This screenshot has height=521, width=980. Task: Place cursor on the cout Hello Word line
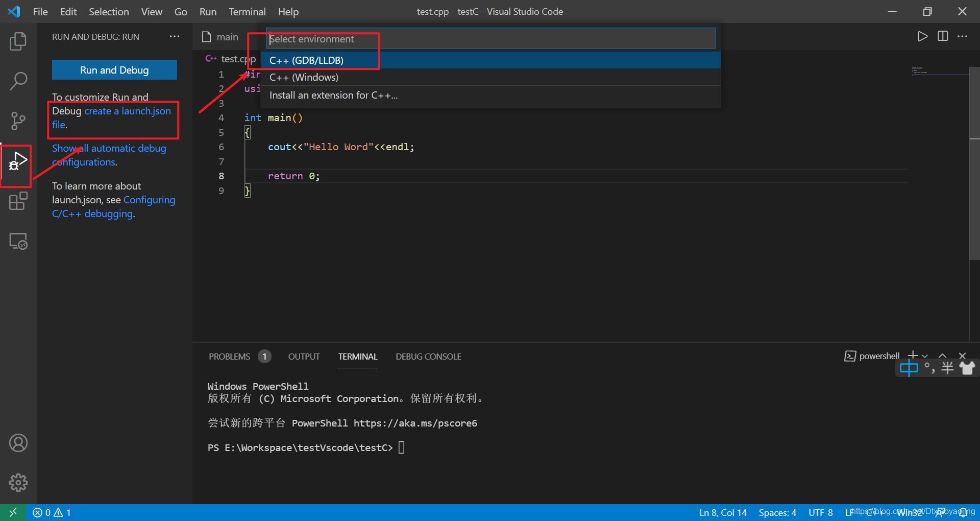tap(341, 147)
